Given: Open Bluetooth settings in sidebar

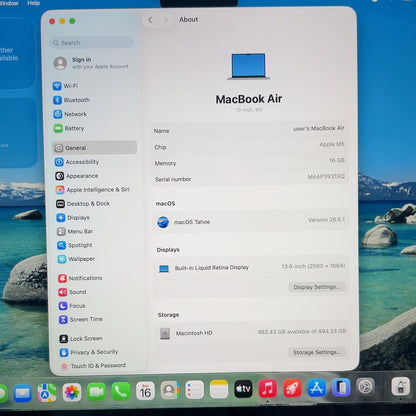Looking at the screenshot, I should pyautogui.click(x=71, y=100).
